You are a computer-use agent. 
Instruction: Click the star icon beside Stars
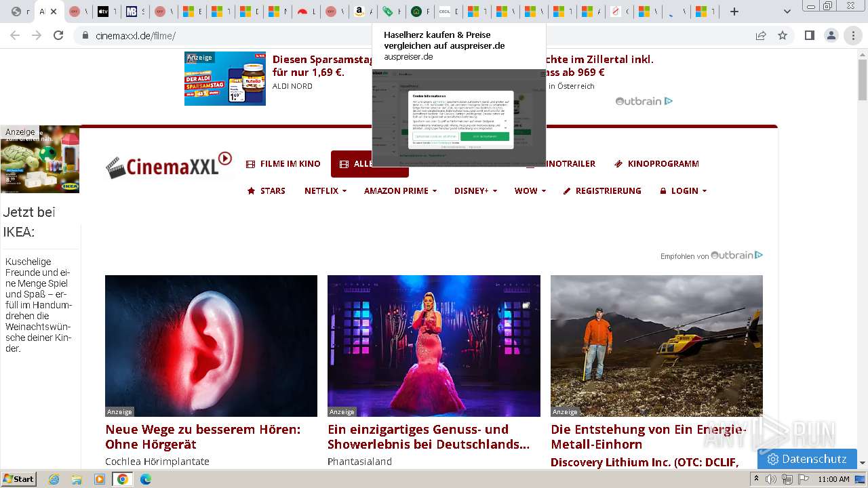tap(251, 191)
